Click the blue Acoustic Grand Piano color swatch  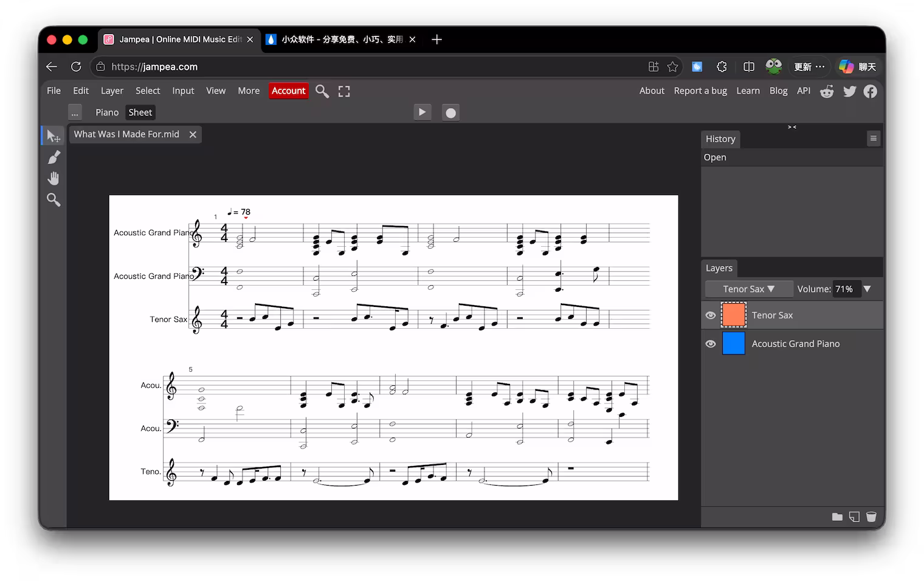(734, 343)
